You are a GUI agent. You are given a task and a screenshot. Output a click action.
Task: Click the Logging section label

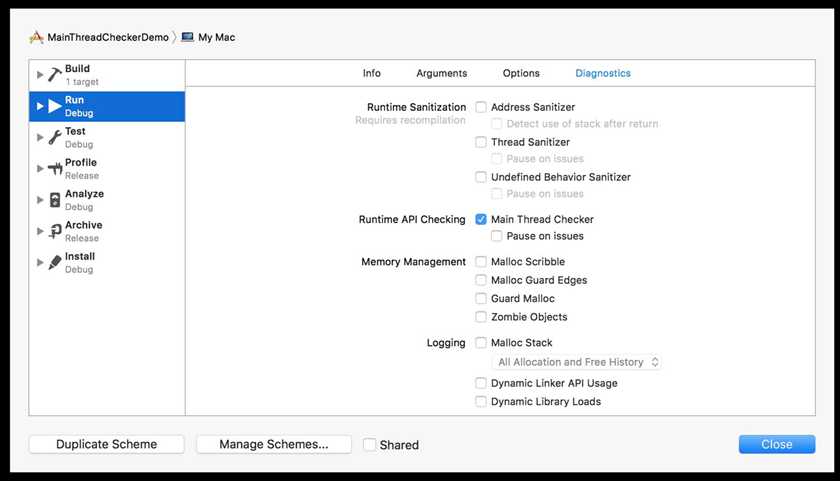(446, 343)
